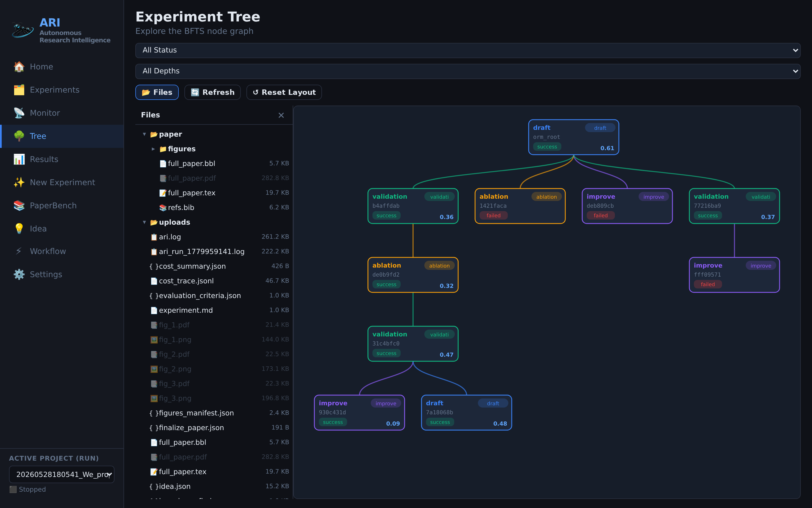Select ablation node de0b9fd2

click(413, 275)
